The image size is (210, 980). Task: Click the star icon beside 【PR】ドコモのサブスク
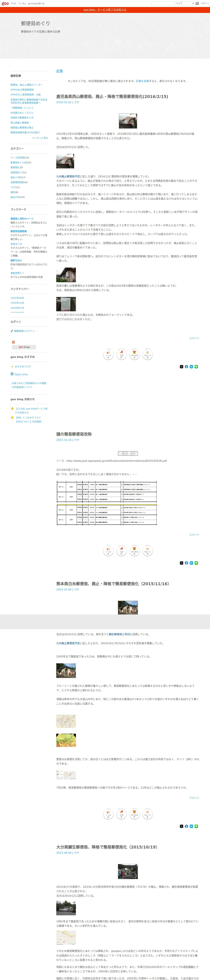12,417
